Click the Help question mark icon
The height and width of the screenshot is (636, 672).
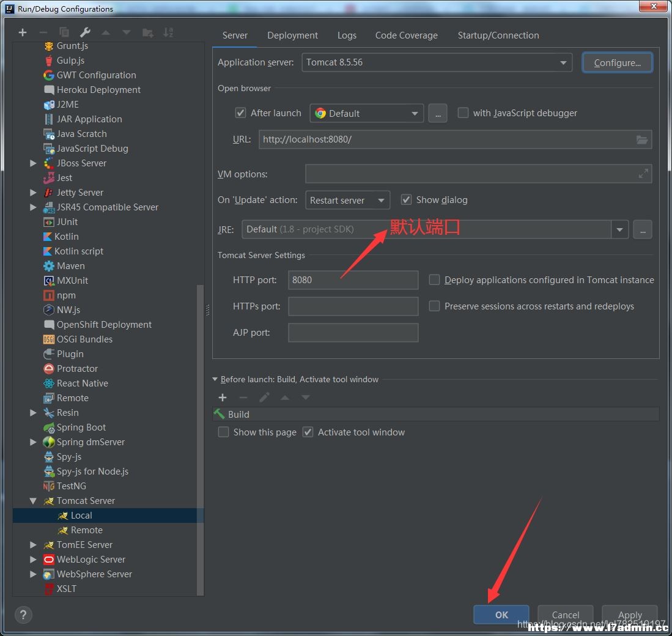tap(23, 615)
